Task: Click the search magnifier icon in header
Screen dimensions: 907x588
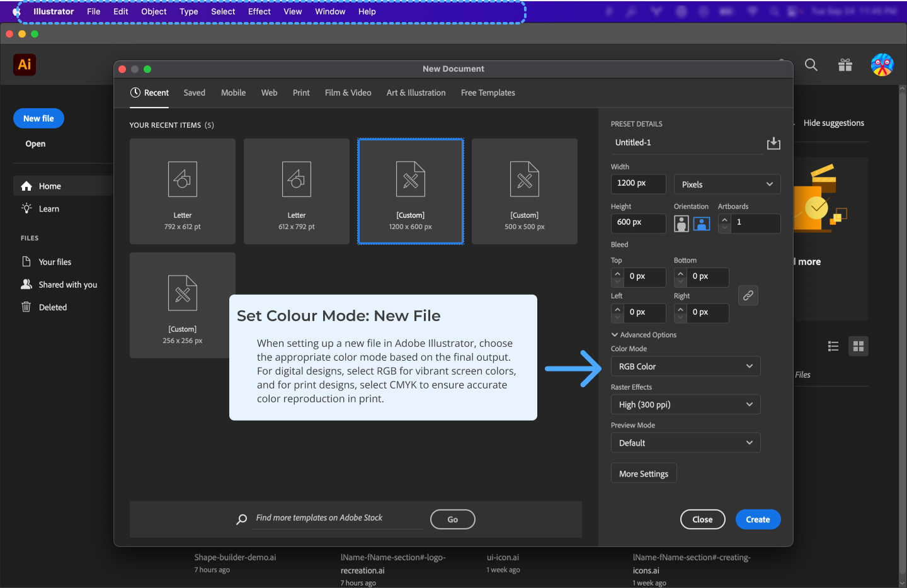Action: [x=811, y=65]
